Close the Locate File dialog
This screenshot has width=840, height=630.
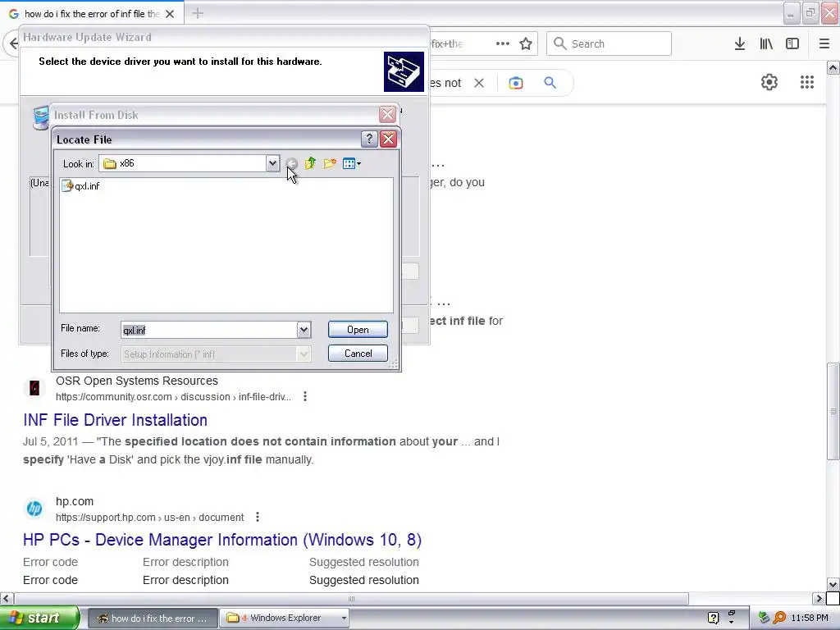tap(388, 139)
